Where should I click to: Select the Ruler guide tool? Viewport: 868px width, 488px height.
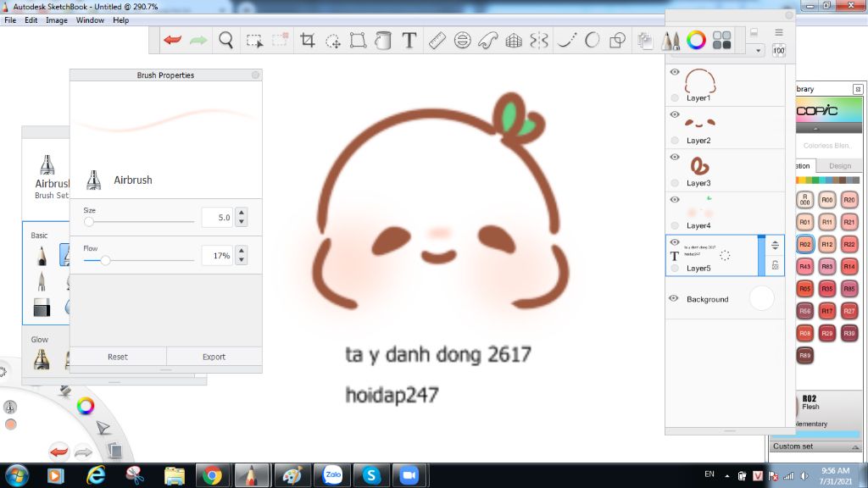click(x=437, y=41)
